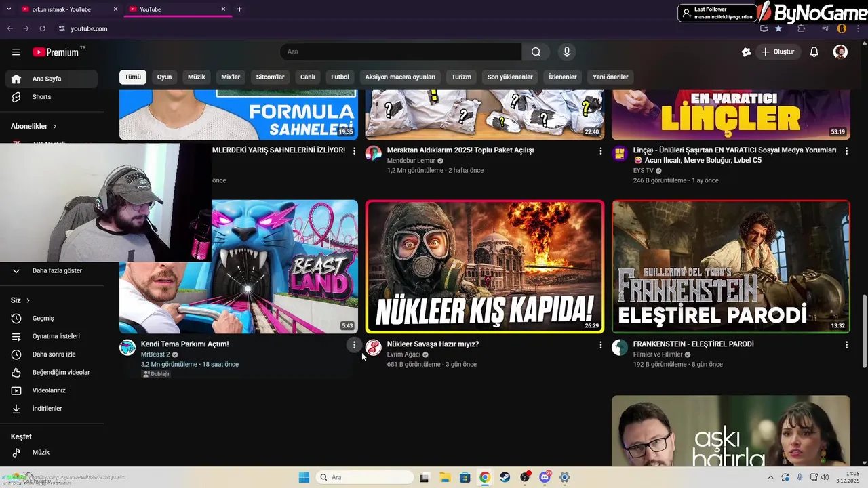Select the Futbol filter chip
This screenshot has height=488, width=868.
coord(340,77)
